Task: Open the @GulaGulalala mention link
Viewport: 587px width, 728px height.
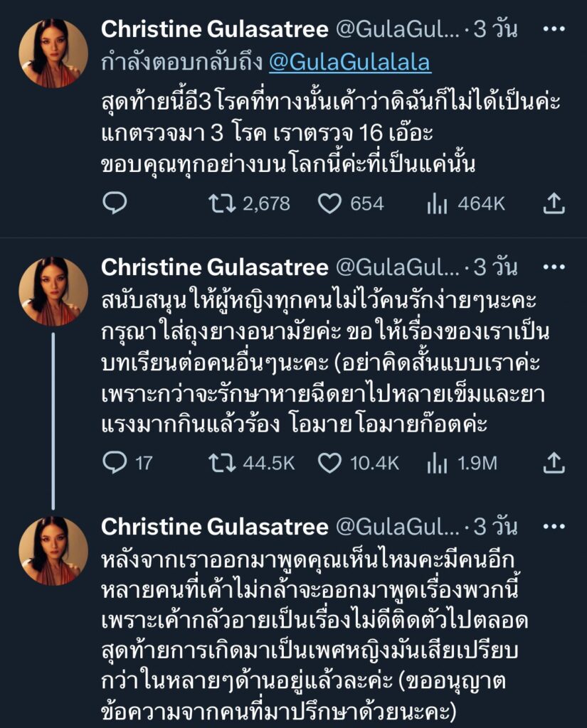Action: pos(349,63)
